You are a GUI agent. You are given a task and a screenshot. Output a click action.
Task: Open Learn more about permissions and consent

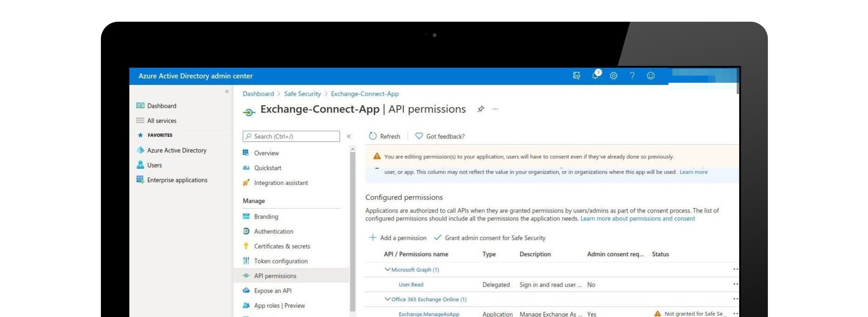point(638,219)
